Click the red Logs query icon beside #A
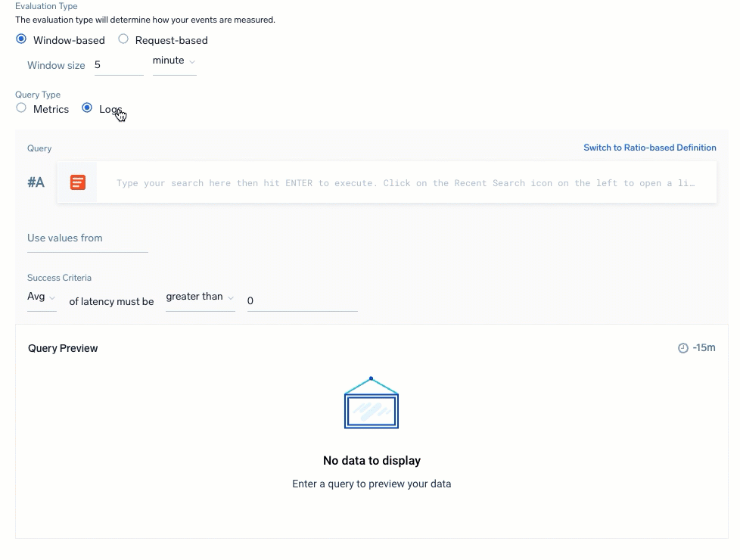Screen dimensions: 740x560 pyautogui.click(x=77, y=182)
